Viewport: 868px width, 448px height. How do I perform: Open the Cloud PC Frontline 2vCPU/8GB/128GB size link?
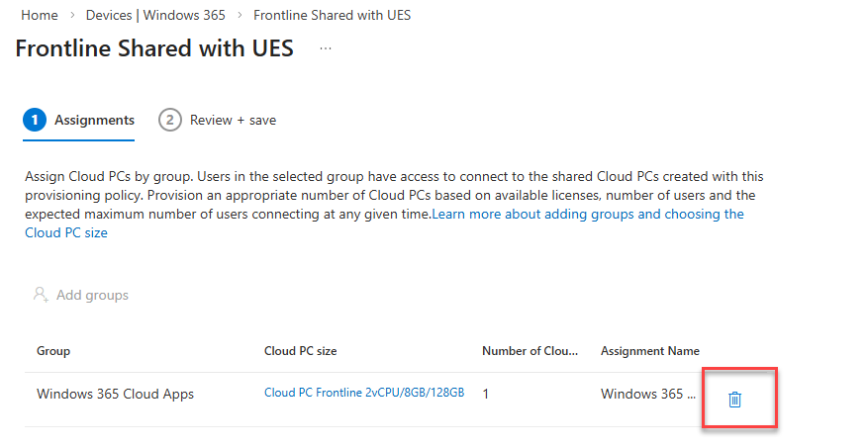tap(364, 393)
